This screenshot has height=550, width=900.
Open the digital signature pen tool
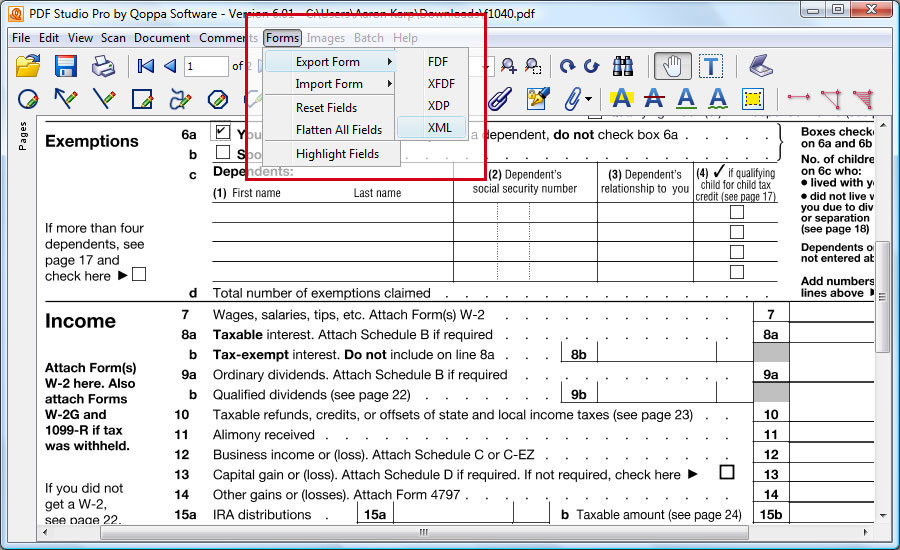tap(538, 98)
